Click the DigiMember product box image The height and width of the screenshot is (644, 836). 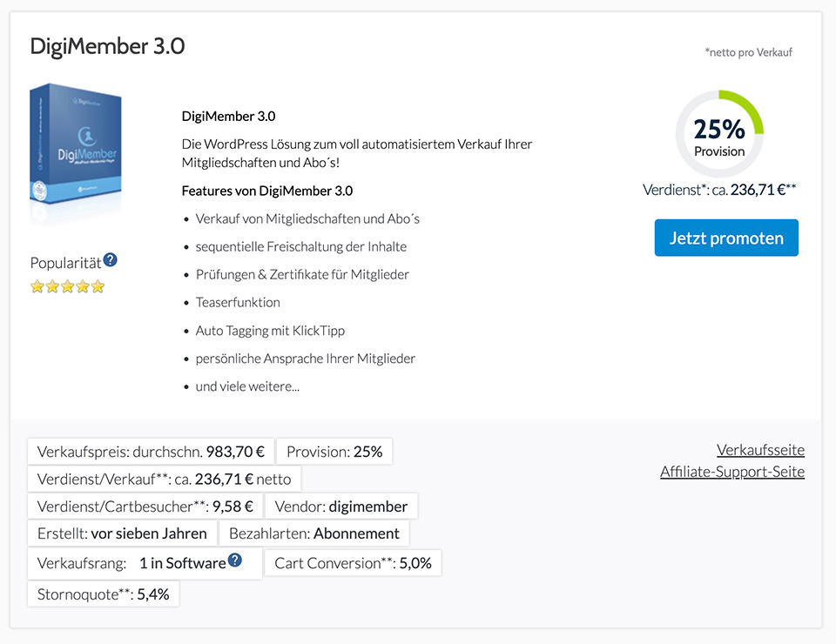click(x=76, y=144)
